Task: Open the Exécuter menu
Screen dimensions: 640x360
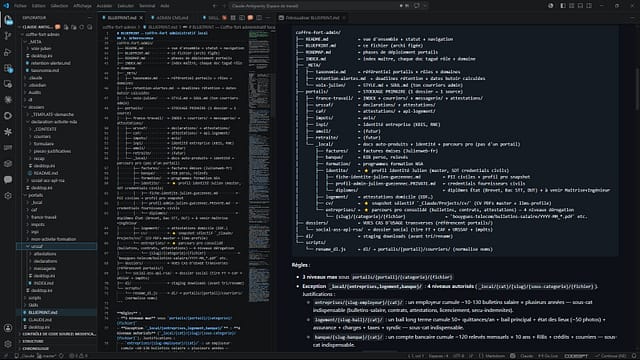Action: coord(125,6)
